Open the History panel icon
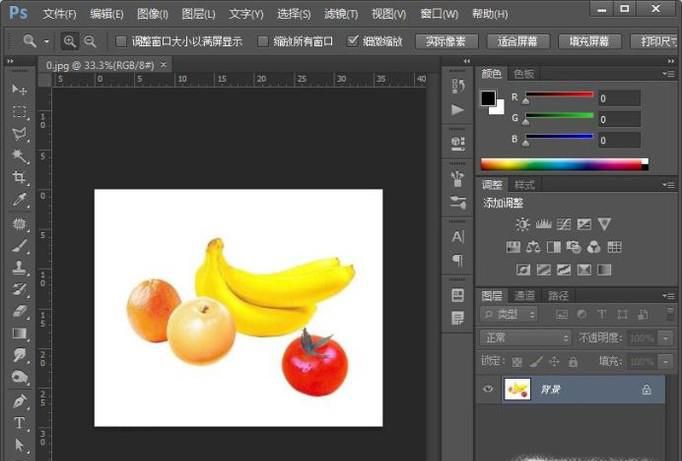This screenshot has height=461, width=682. pos(458,86)
